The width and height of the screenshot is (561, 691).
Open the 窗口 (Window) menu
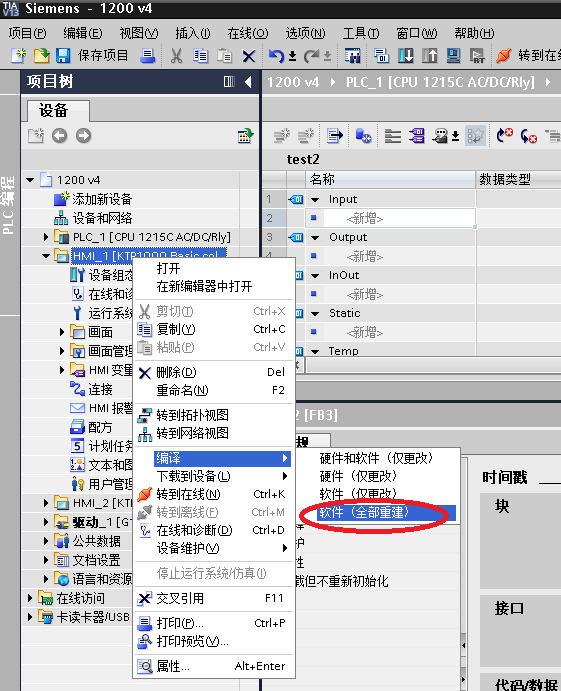[416, 33]
